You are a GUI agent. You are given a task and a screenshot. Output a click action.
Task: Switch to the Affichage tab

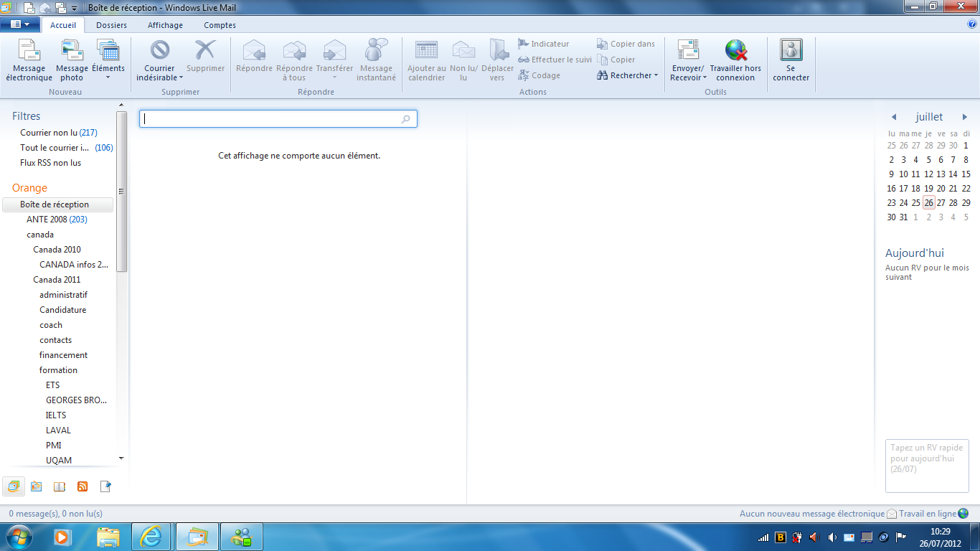click(x=165, y=25)
